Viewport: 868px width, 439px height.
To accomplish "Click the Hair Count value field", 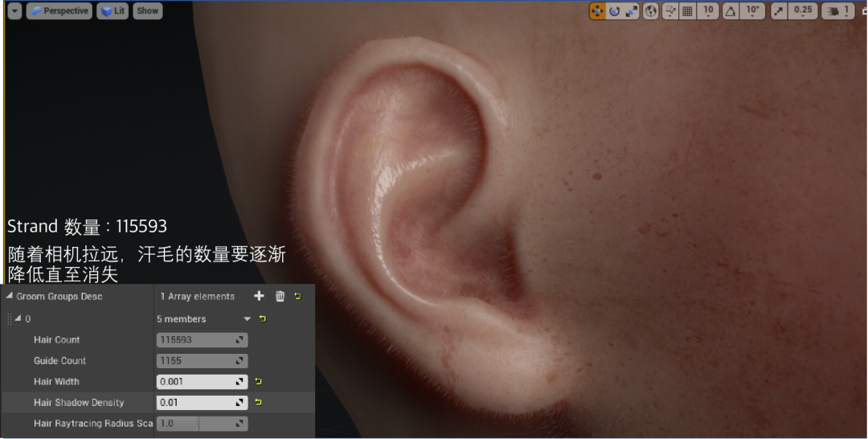I will point(202,340).
